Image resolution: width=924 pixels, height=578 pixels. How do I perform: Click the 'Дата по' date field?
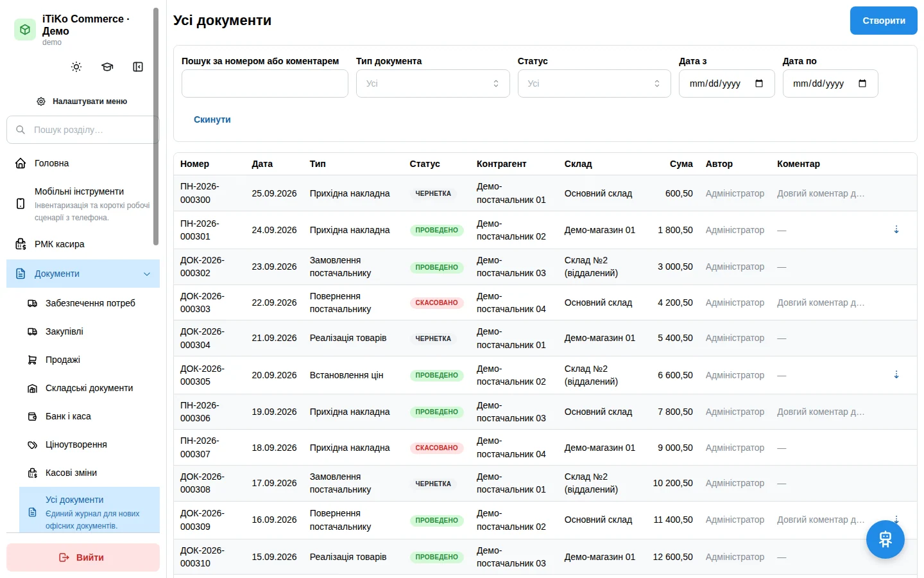click(x=830, y=83)
